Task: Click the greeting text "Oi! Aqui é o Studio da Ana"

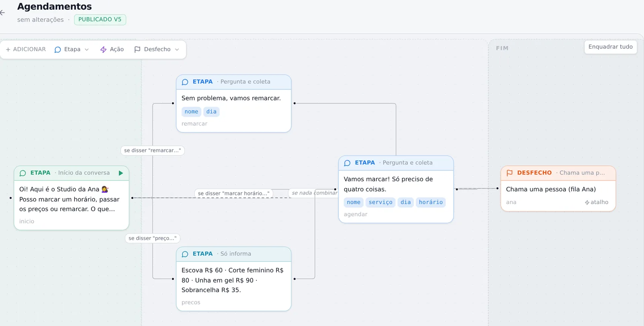Action: click(x=64, y=189)
